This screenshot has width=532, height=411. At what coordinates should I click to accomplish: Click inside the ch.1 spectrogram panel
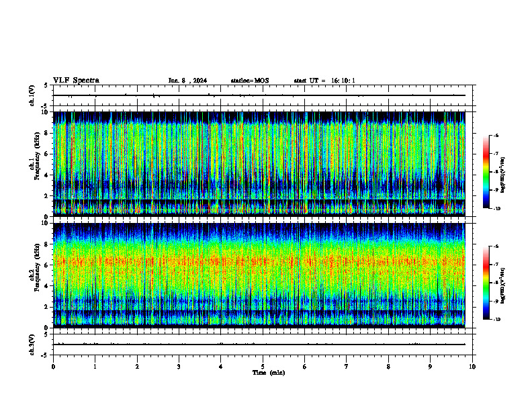(x=259, y=164)
